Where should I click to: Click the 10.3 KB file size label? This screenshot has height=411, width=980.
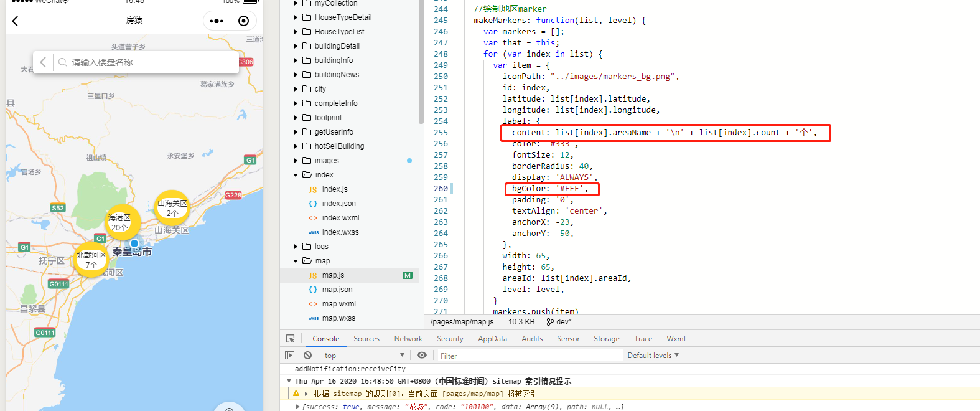[521, 322]
